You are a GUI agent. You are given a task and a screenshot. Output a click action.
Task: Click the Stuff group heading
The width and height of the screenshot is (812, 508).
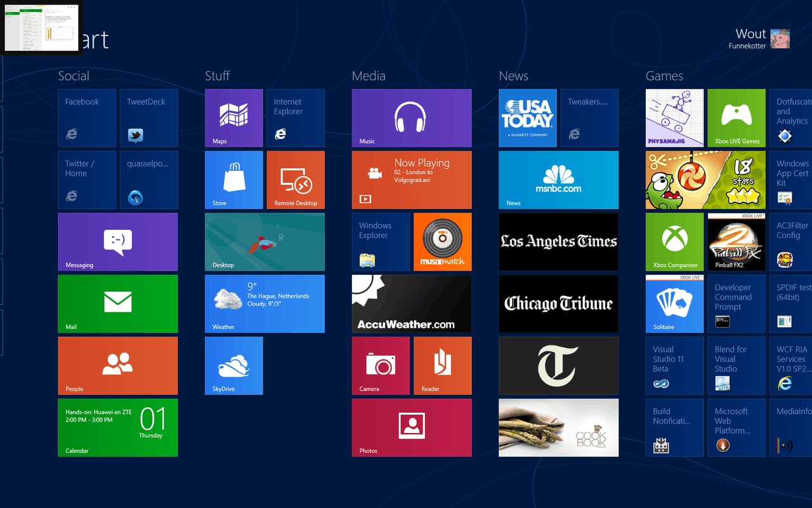(217, 76)
